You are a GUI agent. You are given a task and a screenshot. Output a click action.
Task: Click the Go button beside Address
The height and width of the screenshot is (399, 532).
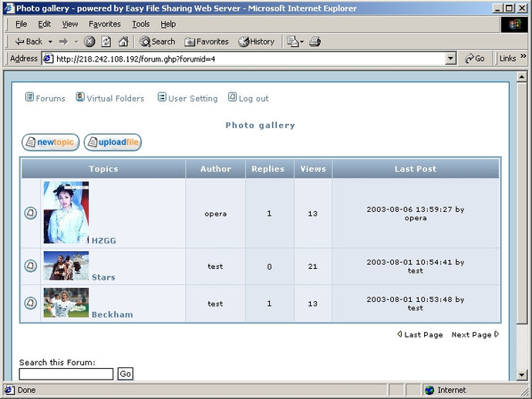pos(474,59)
